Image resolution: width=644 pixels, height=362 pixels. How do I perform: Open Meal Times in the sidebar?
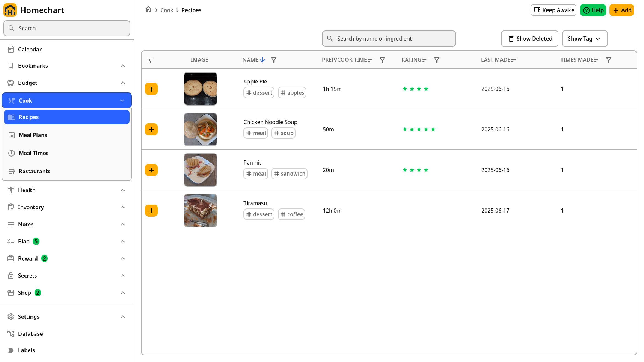pos(67,153)
